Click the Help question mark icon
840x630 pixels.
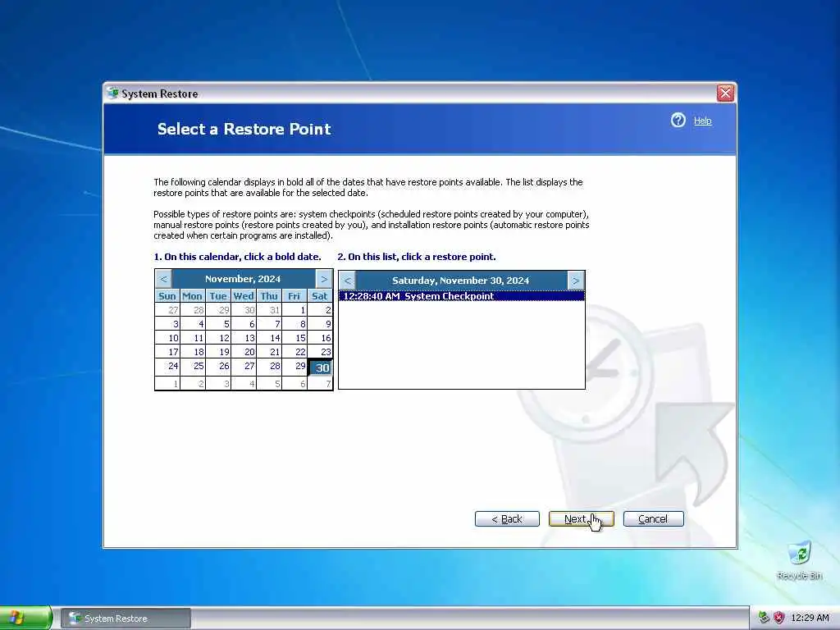[678, 120]
